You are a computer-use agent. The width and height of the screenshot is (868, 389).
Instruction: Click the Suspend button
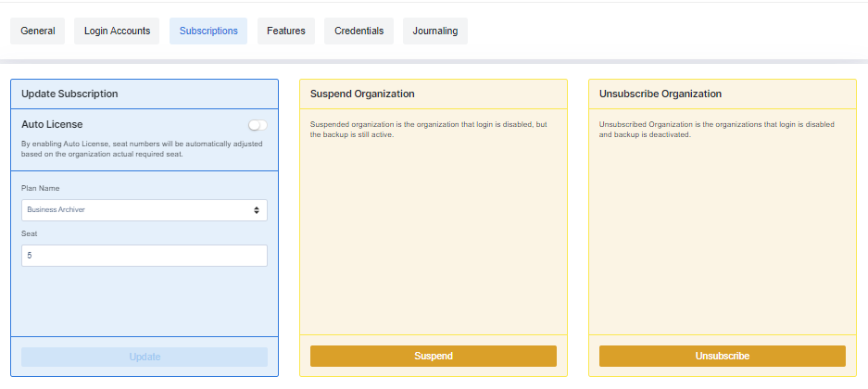pos(434,357)
